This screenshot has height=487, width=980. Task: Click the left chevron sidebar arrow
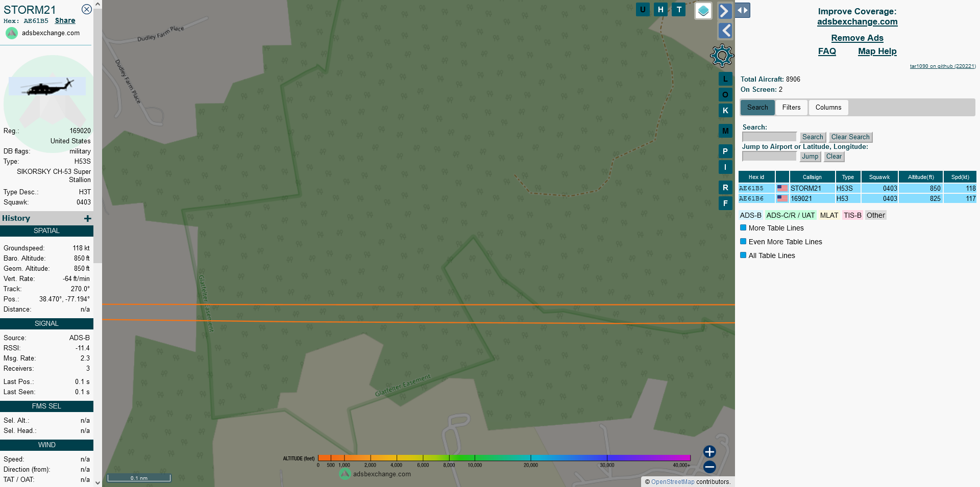725,31
